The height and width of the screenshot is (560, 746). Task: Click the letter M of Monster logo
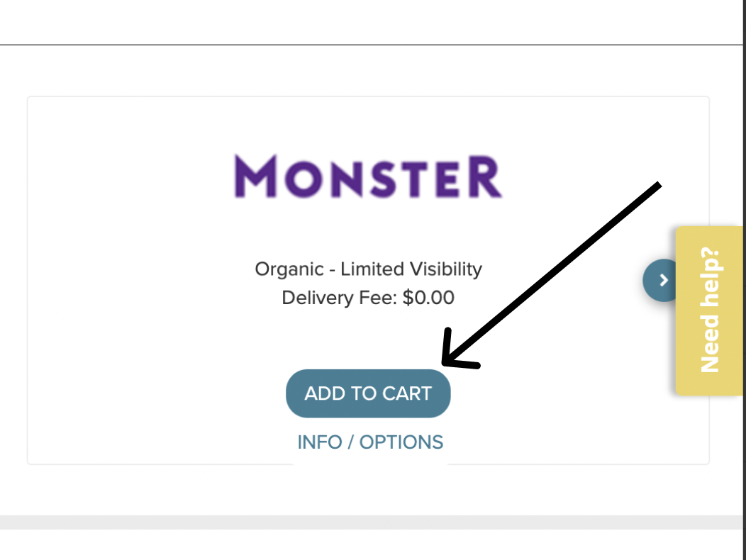click(256, 177)
